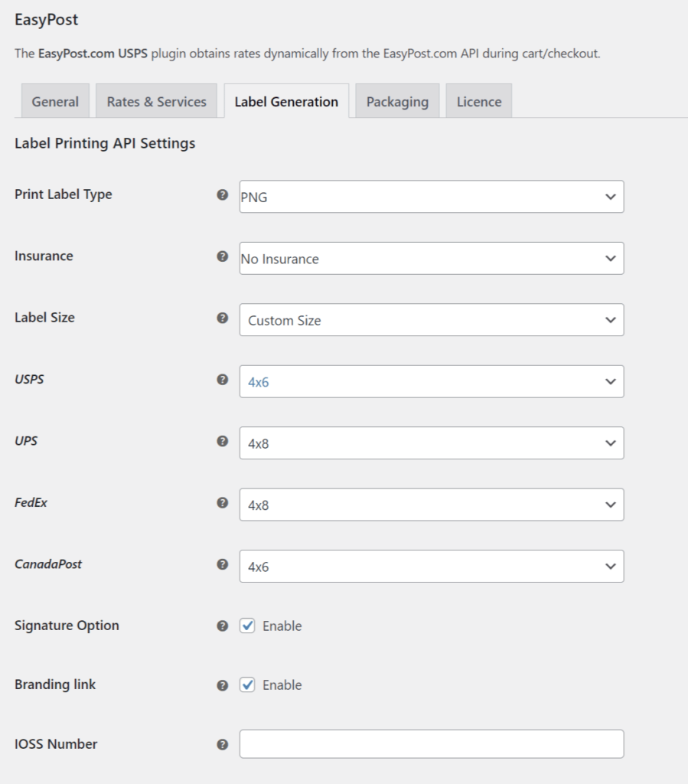Click the CanadaPost help tooltip icon
The image size is (688, 784).
223,565
